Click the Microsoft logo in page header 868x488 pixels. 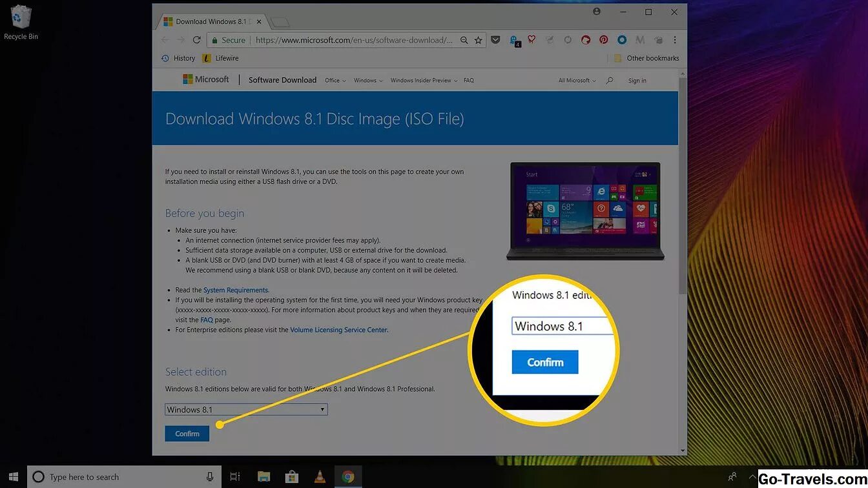[206, 79]
